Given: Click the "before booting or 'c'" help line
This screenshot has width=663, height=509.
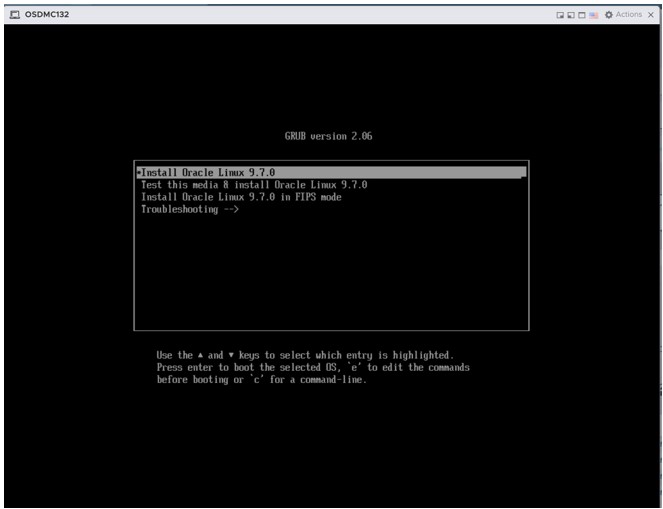Looking at the screenshot, I should pos(261,380).
